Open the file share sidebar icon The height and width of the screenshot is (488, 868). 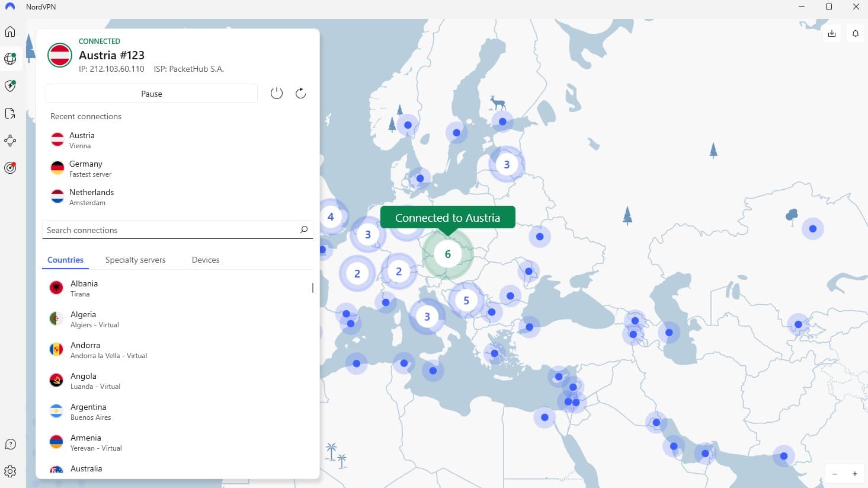(x=10, y=113)
